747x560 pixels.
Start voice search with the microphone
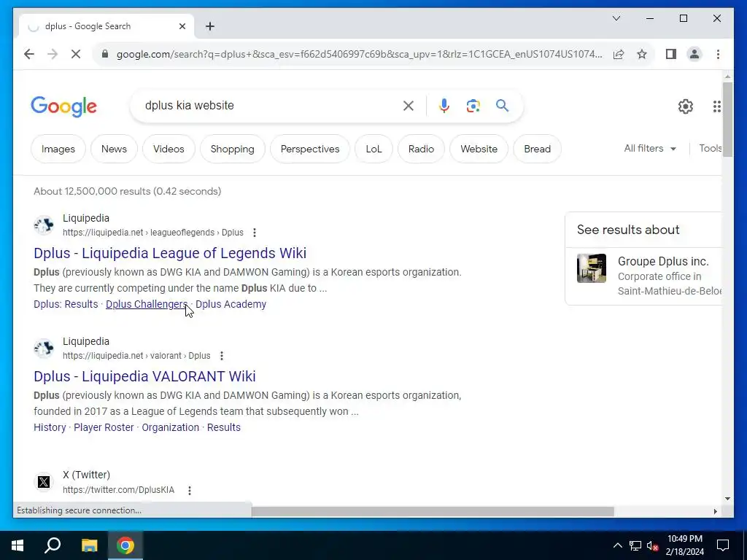point(444,106)
